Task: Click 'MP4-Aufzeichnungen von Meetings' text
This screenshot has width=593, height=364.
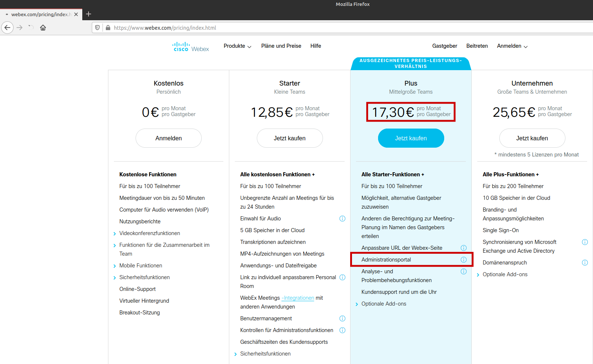Action: coord(282,254)
